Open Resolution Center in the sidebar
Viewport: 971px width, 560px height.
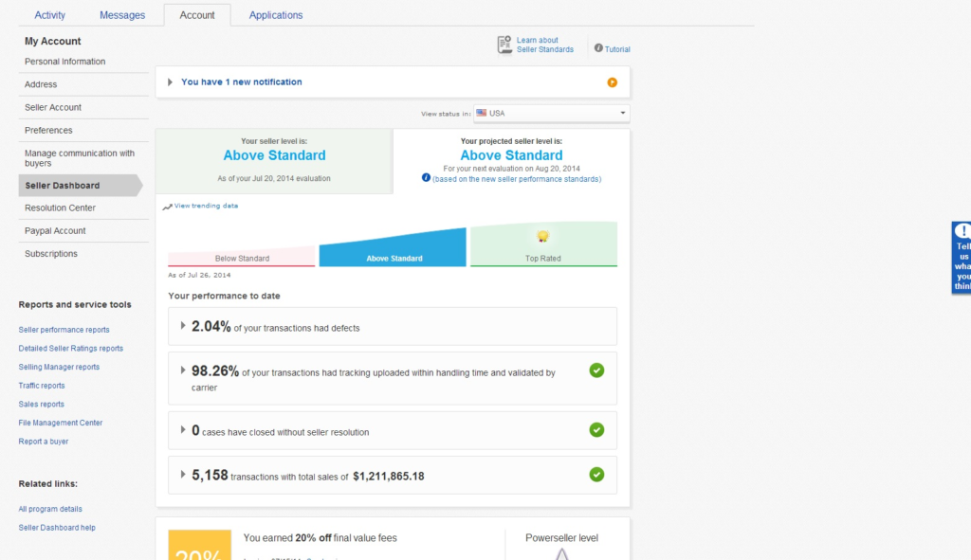pyautogui.click(x=60, y=208)
